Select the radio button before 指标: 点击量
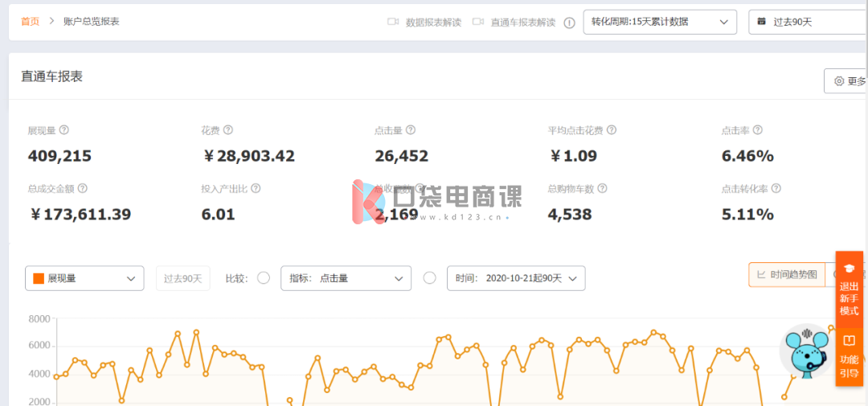Screen dimensions: 868x406 pos(264,278)
